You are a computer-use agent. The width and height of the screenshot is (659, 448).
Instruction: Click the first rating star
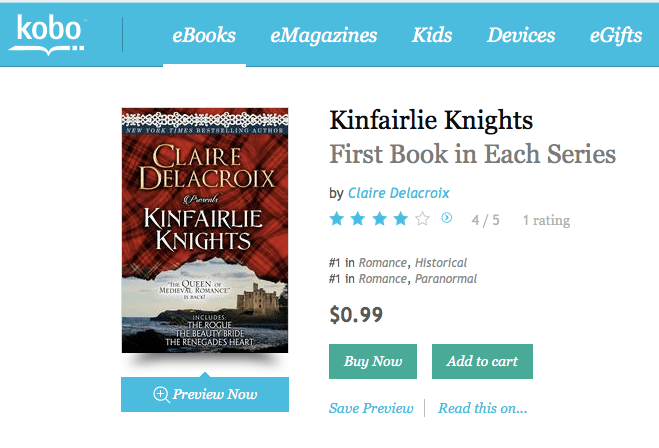[337, 218]
